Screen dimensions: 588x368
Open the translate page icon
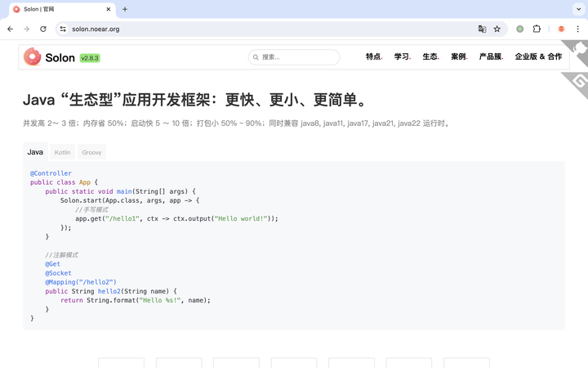coord(483,29)
